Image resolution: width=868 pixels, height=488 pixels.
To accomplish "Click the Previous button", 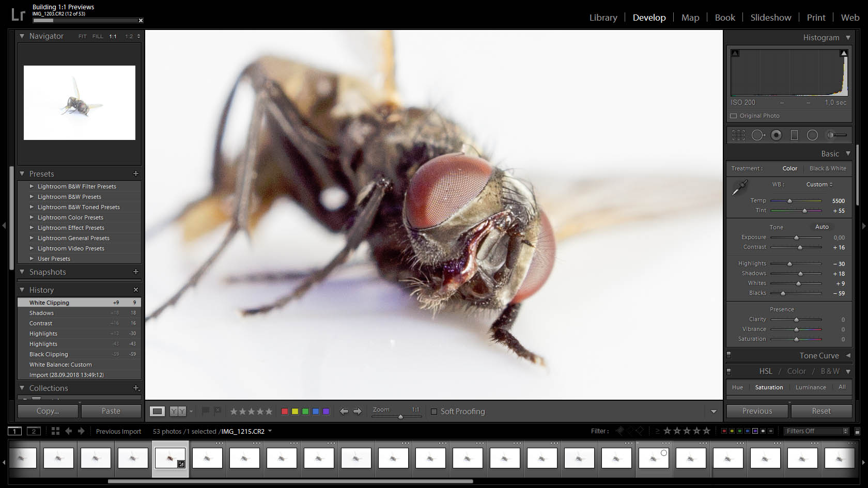I will [757, 411].
